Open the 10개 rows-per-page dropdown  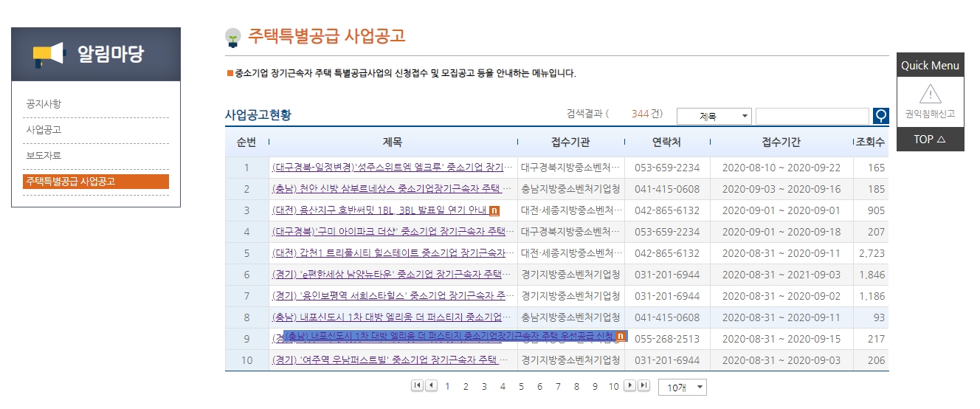tap(682, 387)
